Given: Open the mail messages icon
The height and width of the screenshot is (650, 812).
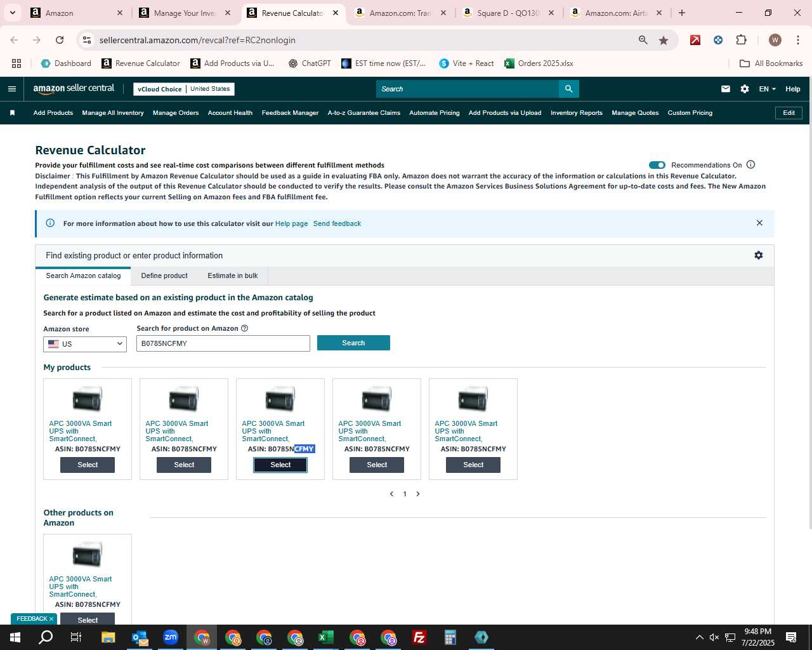Looking at the screenshot, I should 726,89.
